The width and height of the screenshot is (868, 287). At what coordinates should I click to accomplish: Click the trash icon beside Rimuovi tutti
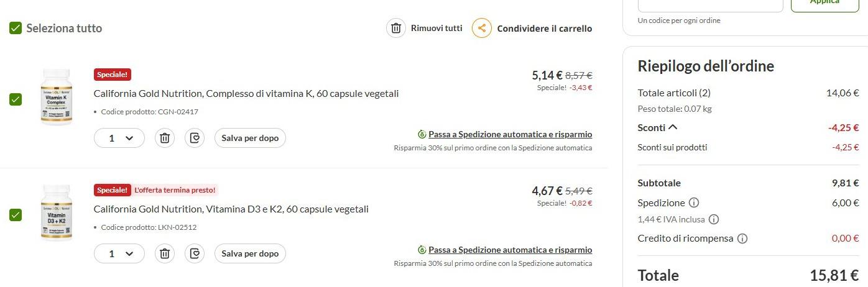(396, 28)
